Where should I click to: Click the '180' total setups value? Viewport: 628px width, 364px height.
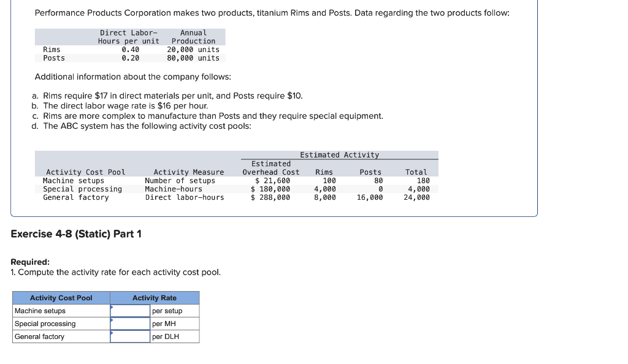point(423,181)
